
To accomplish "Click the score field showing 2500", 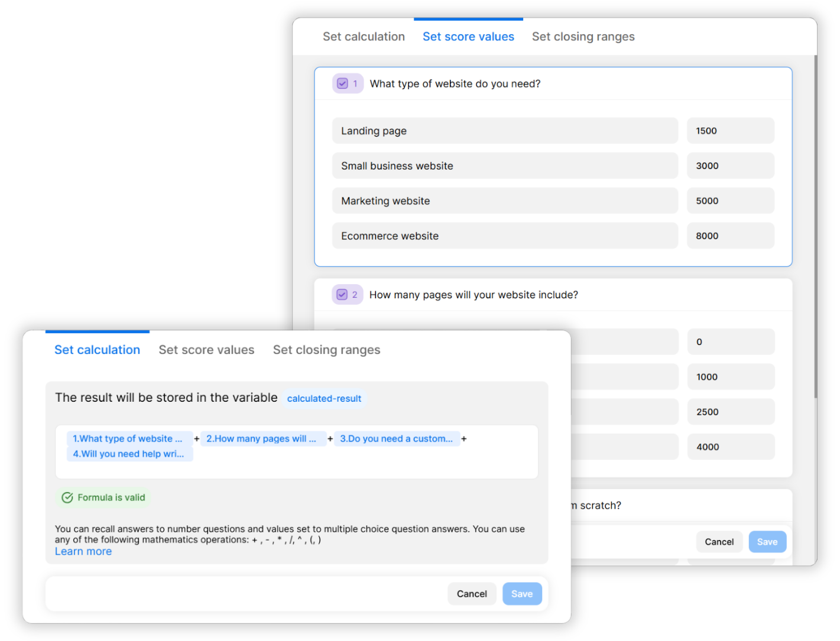I will point(731,412).
